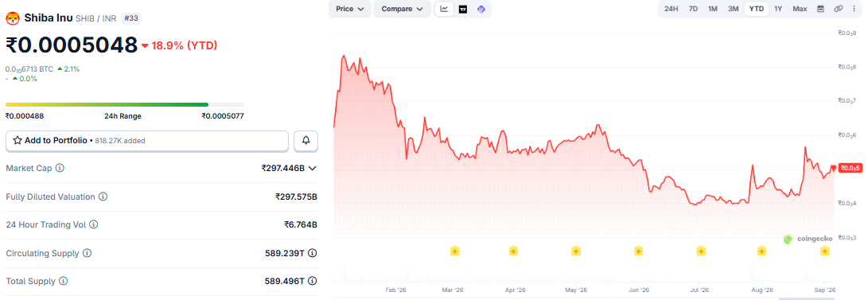
Task: Open the Market Cap info tooltip icon
Action: [60, 168]
